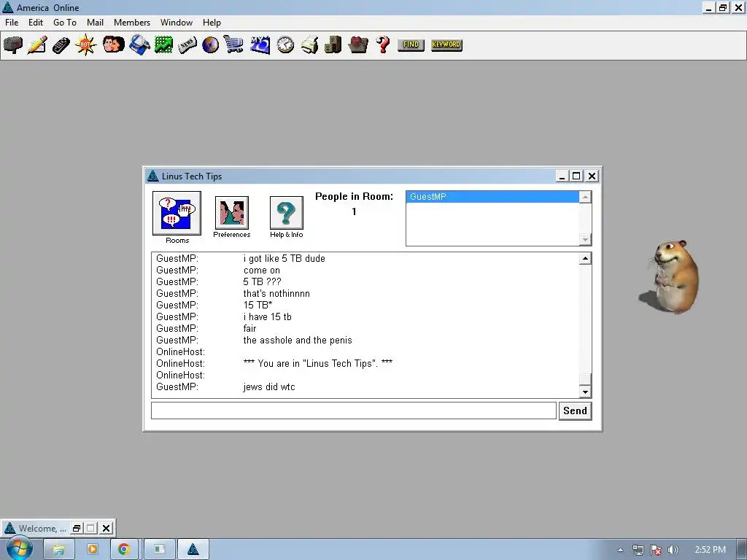The image size is (747, 560).
Task: Click the people list scroll down arrow
Action: tap(585, 239)
